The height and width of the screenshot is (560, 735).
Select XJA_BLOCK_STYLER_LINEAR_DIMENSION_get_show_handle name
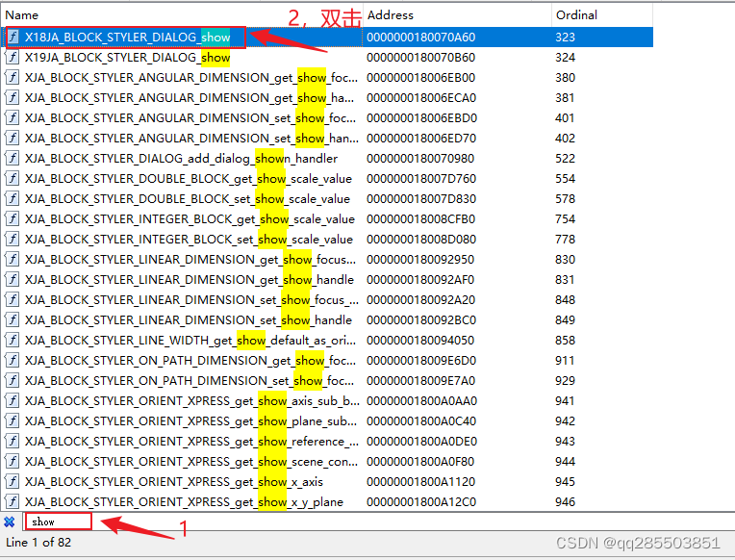click(x=189, y=280)
